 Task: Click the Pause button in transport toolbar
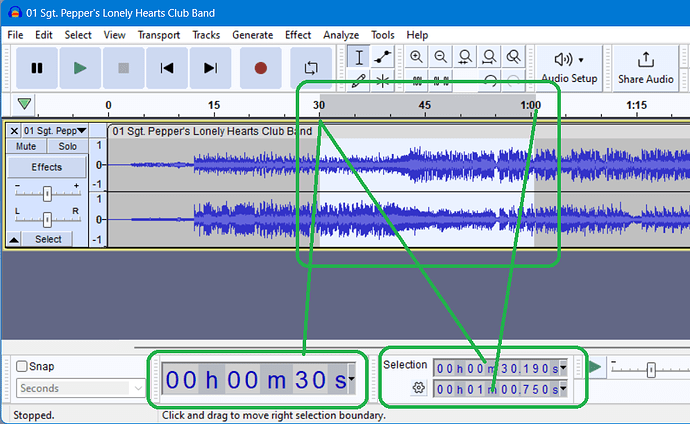(x=37, y=68)
